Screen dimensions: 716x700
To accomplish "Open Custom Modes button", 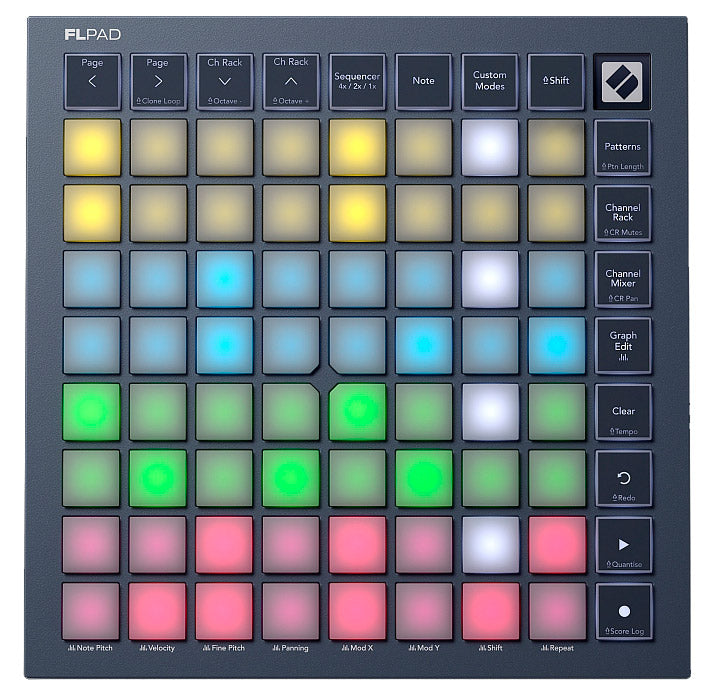I will click(490, 82).
